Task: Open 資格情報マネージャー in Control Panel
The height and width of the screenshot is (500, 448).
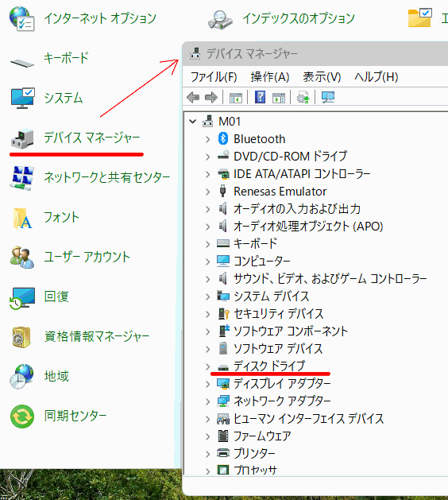Action: (x=97, y=336)
